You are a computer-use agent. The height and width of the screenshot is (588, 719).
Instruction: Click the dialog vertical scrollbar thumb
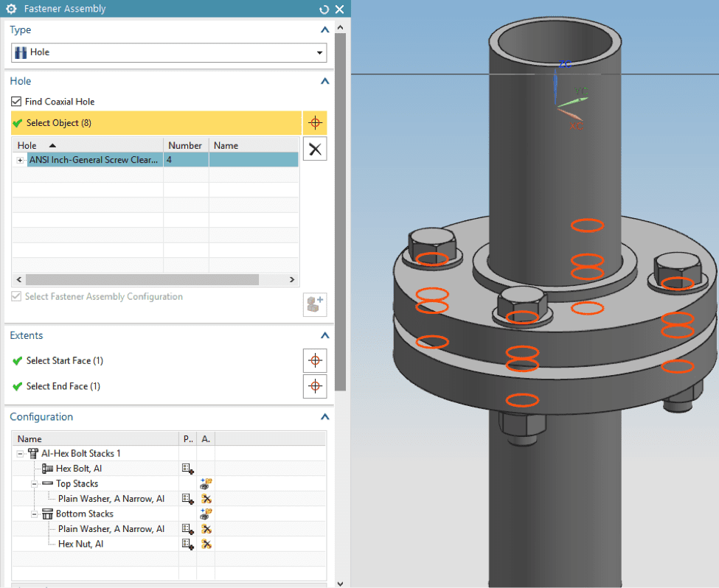point(340,211)
